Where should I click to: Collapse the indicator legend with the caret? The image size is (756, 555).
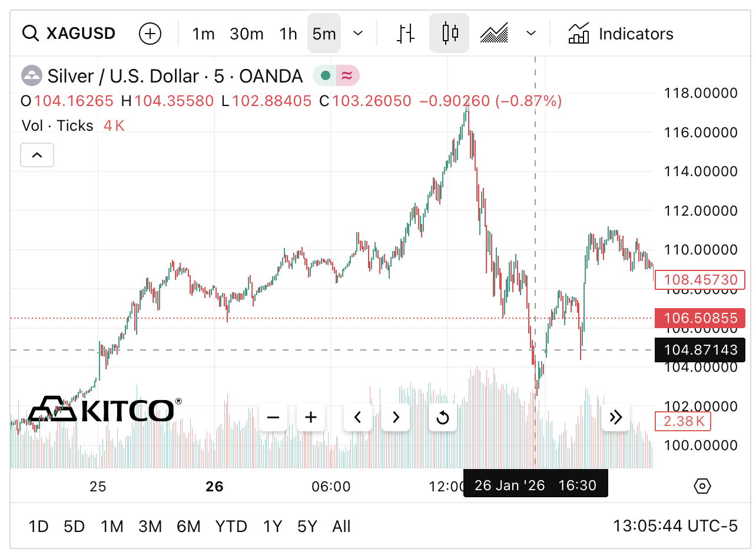[x=37, y=155]
